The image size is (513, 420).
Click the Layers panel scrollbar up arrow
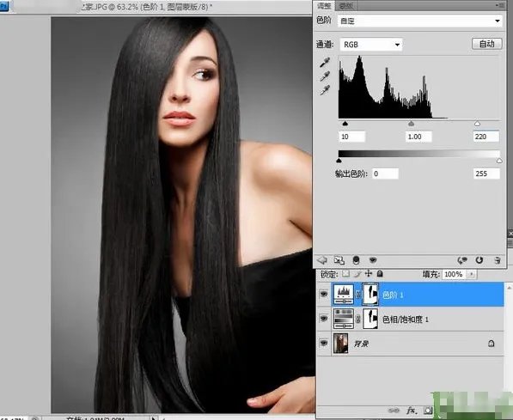[x=509, y=288]
